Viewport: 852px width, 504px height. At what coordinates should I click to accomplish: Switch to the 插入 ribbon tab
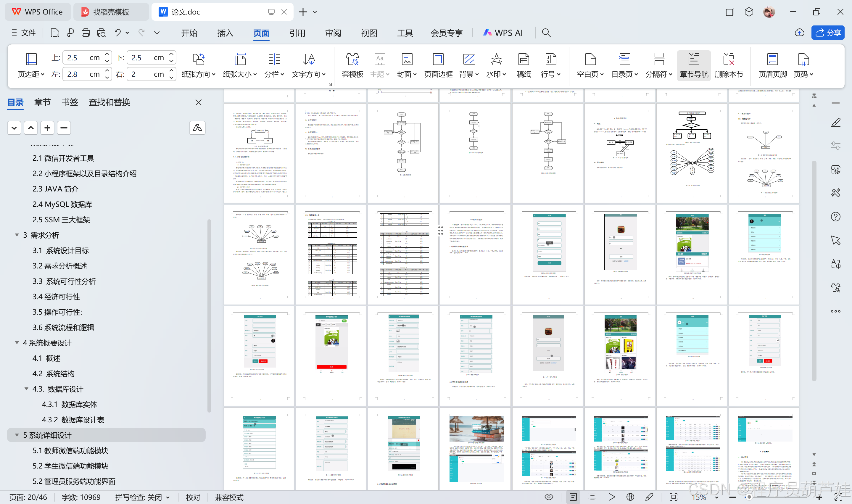coord(225,33)
